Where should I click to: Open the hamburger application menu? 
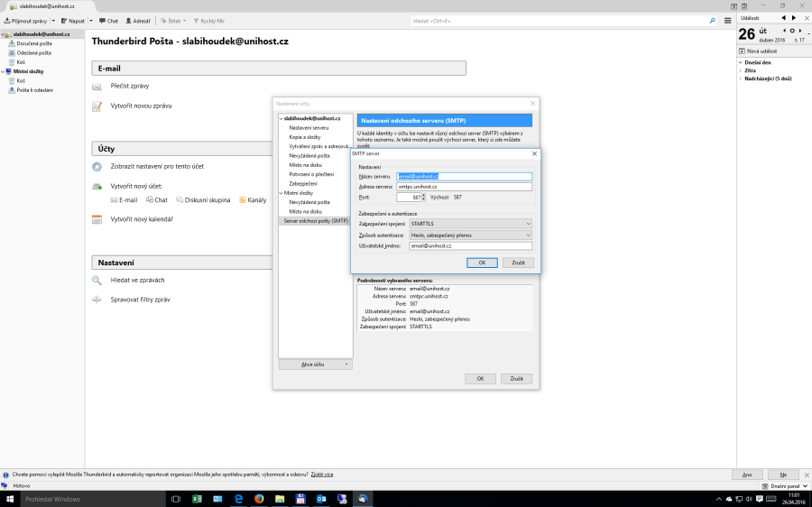[727, 21]
